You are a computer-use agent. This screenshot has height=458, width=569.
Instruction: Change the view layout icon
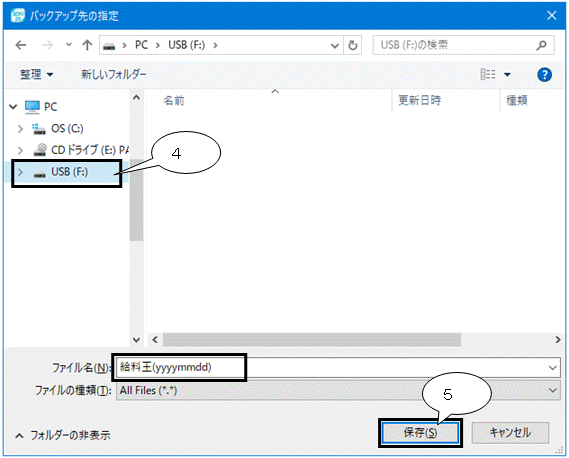tap(488, 74)
